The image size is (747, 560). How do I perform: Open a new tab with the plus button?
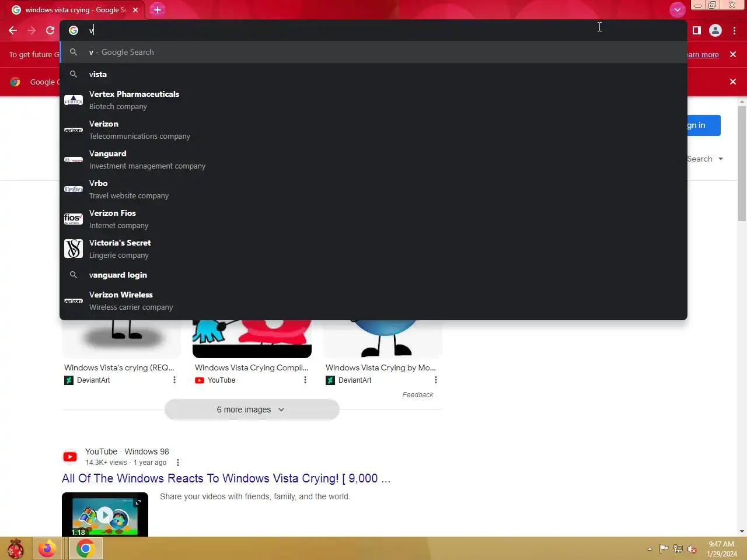pyautogui.click(x=157, y=10)
